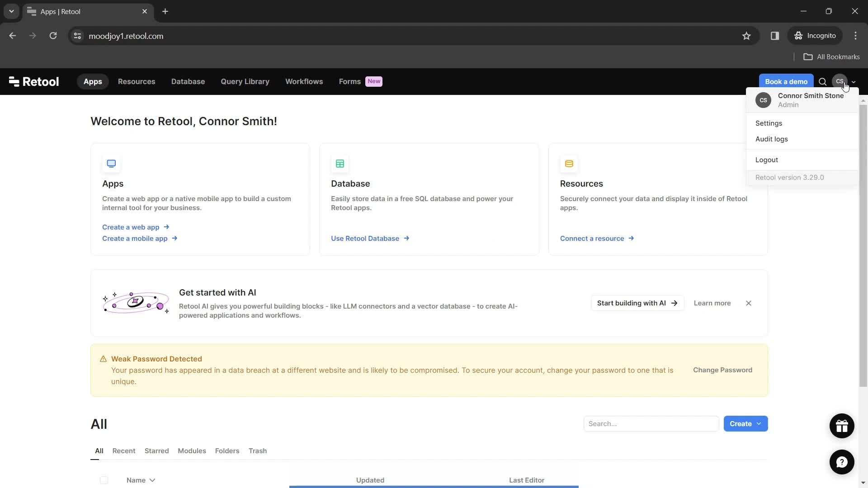Click the Resources navigation icon

click(x=136, y=81)
